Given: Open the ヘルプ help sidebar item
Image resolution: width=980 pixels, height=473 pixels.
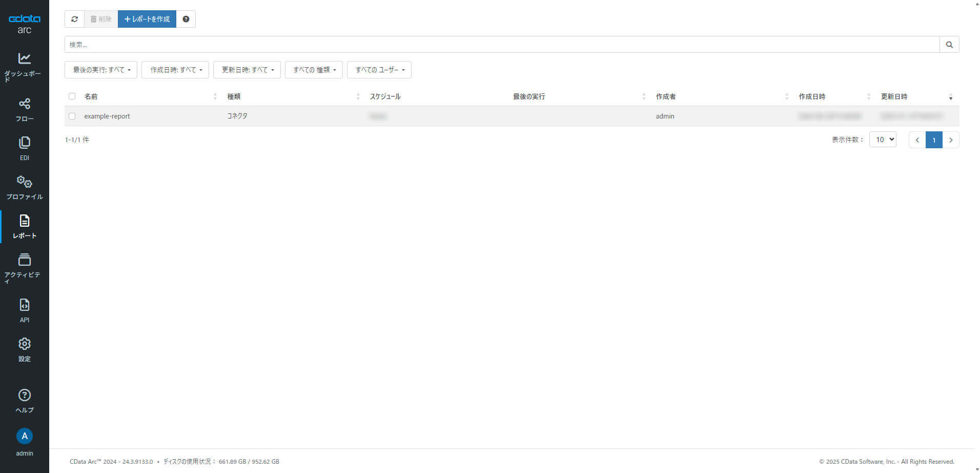Looking at the screenshot, I should click(24, 401).
